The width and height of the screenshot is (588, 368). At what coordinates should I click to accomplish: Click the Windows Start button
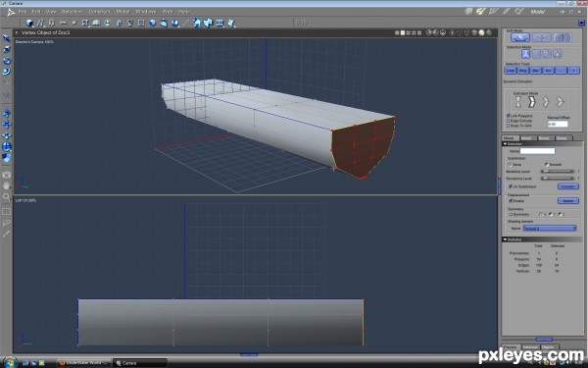pyautogui.click(x=10, y=362)
